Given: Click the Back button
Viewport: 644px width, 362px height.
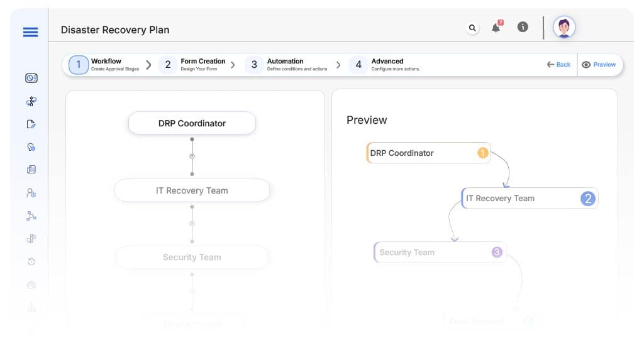Looking at the screenshot, I should (558, 65).
